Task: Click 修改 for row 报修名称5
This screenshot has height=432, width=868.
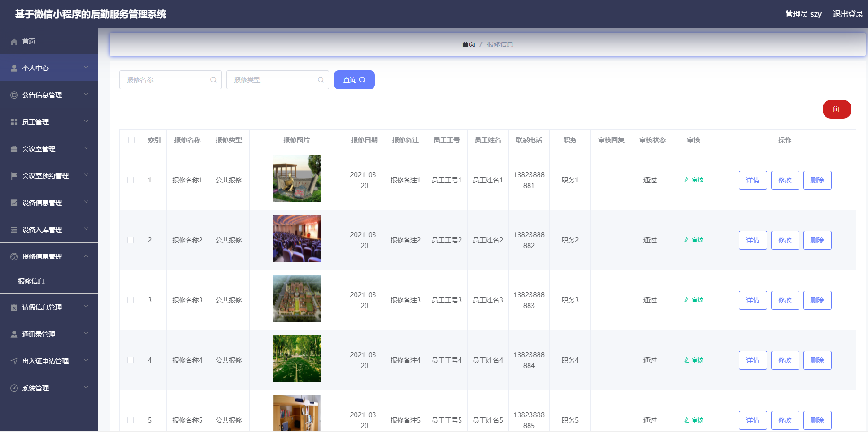Action: coord(785,420)
